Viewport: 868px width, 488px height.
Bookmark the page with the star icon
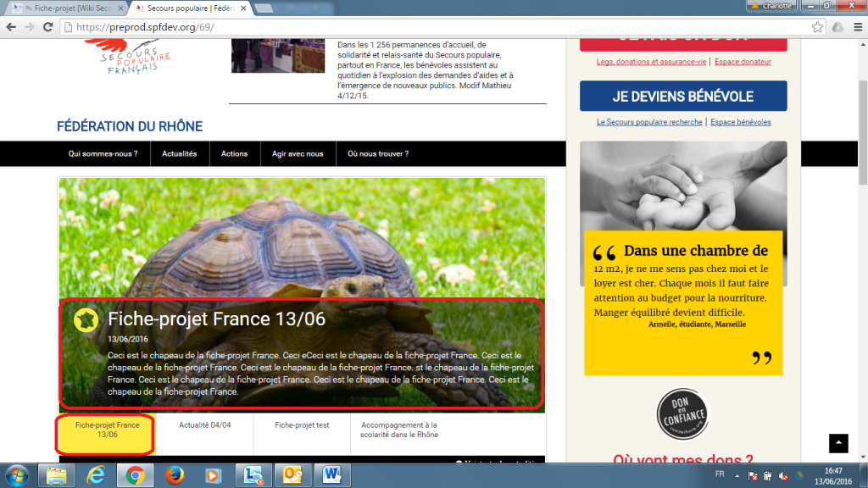pos(817,27)
